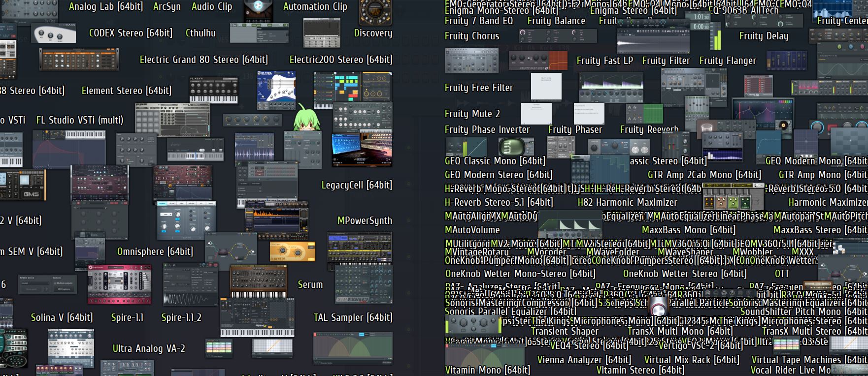868x376 pixels.
Task: Open LegacyCell [64bit]
Action: 357,186
